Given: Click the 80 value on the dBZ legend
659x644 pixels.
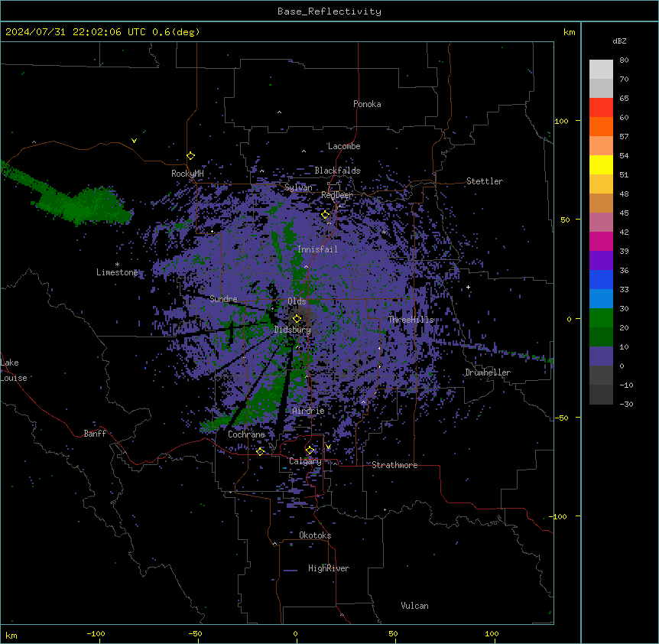Looking at the screenshot, I should 624,60.
